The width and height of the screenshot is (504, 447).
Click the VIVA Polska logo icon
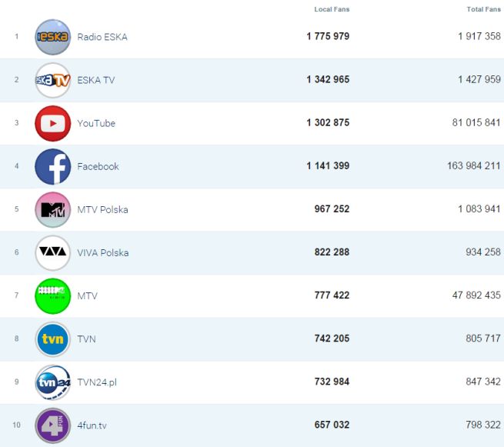[52, 252]
